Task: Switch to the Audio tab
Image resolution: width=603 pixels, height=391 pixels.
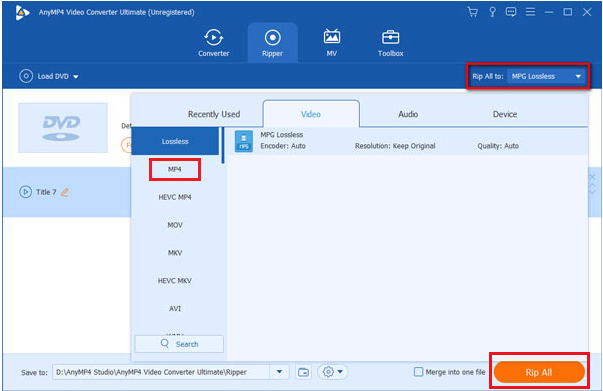Action: click(408, 114)
